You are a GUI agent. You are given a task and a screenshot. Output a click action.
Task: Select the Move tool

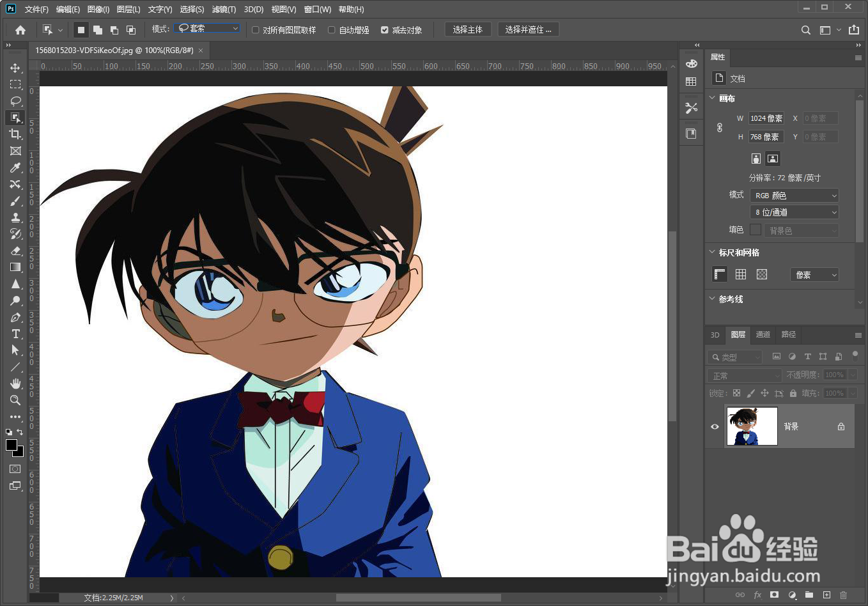15,68
